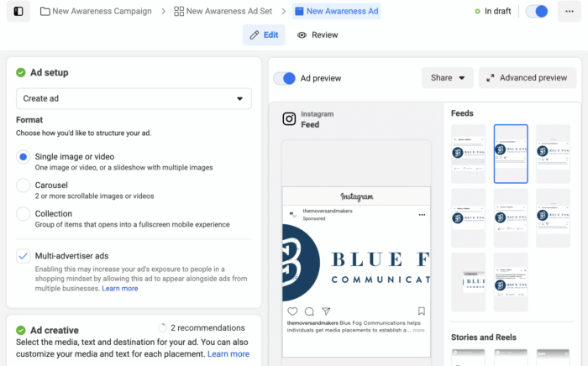Click Learn more under Multi-advertiser ads

[120, 289]
